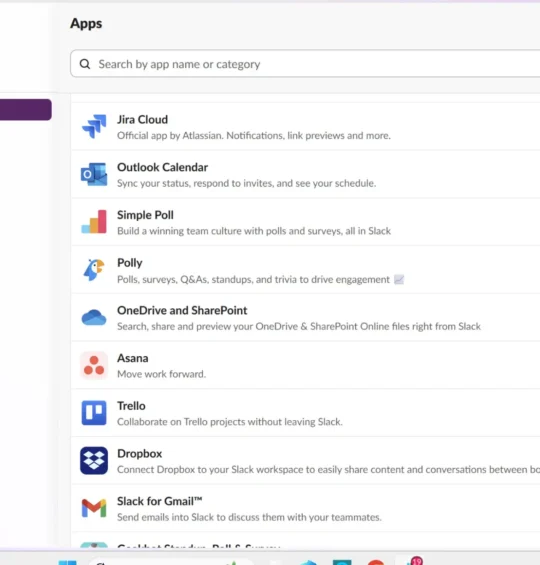Viewport: 540px width, 565px height.
Task: Click the chart emoji after Polly description
Action: coord(399,279)
